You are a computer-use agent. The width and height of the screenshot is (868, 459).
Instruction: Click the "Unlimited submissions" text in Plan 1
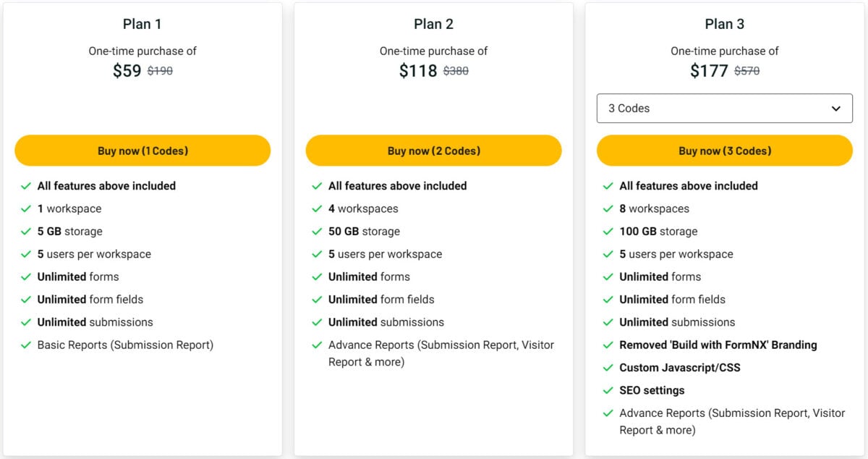95,322
